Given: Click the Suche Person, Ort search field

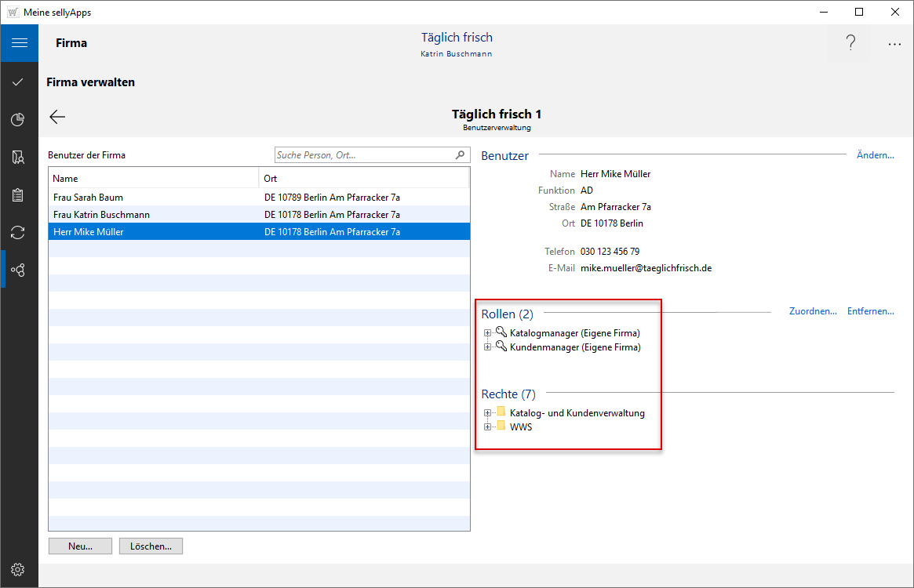Looking at the screenshot, I should point(365,155).
